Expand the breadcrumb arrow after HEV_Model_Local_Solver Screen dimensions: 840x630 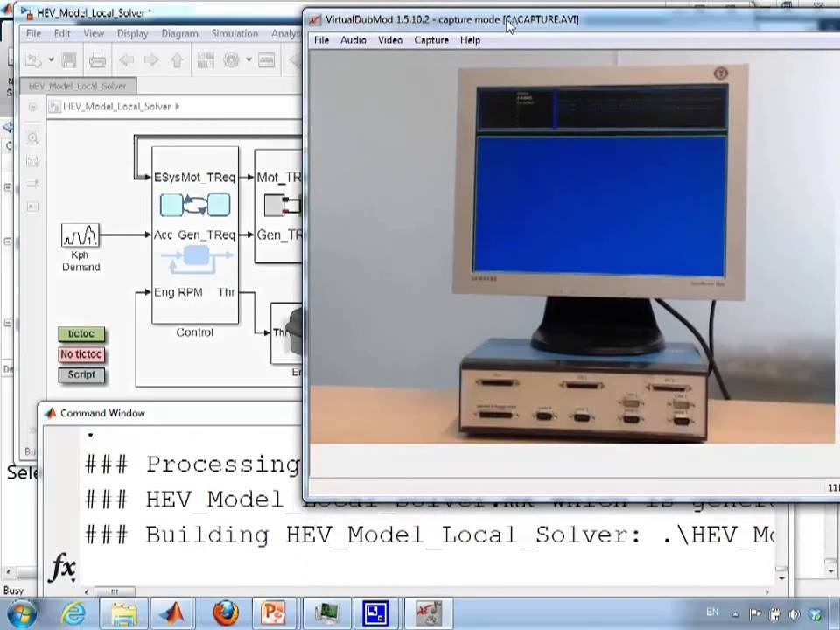pyautogui.click(x=178, y=107)
